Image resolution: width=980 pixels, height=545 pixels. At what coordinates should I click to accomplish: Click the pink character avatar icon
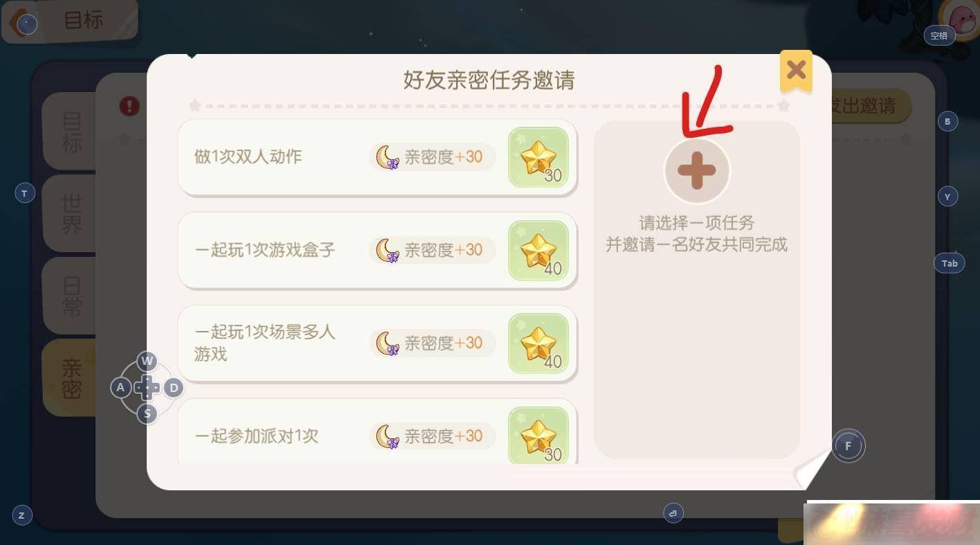(961, 17)
